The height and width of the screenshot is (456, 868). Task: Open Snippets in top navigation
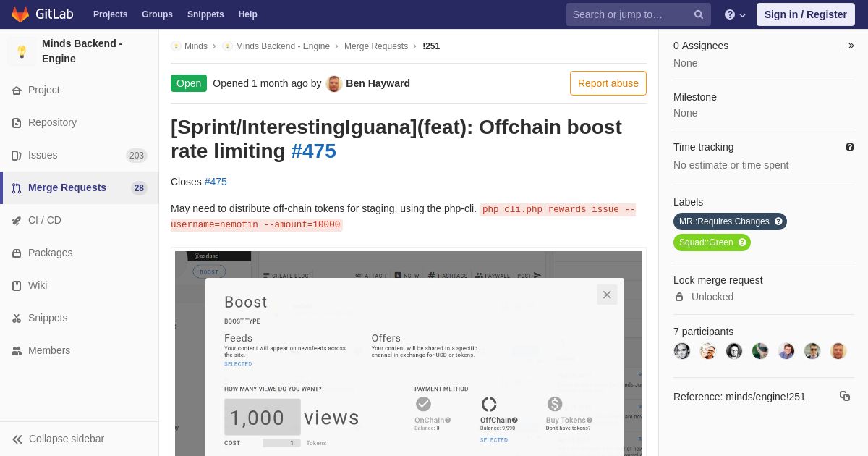point(205,14)
